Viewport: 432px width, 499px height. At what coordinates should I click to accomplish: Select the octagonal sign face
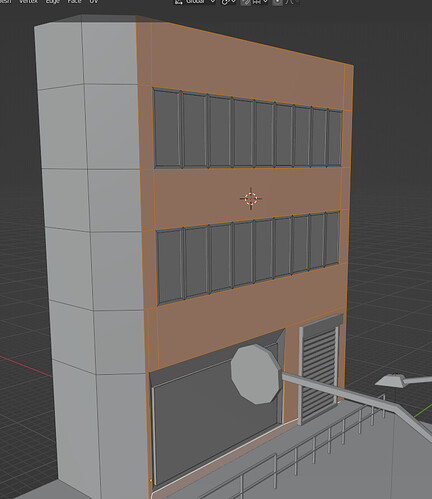(256, 374)
